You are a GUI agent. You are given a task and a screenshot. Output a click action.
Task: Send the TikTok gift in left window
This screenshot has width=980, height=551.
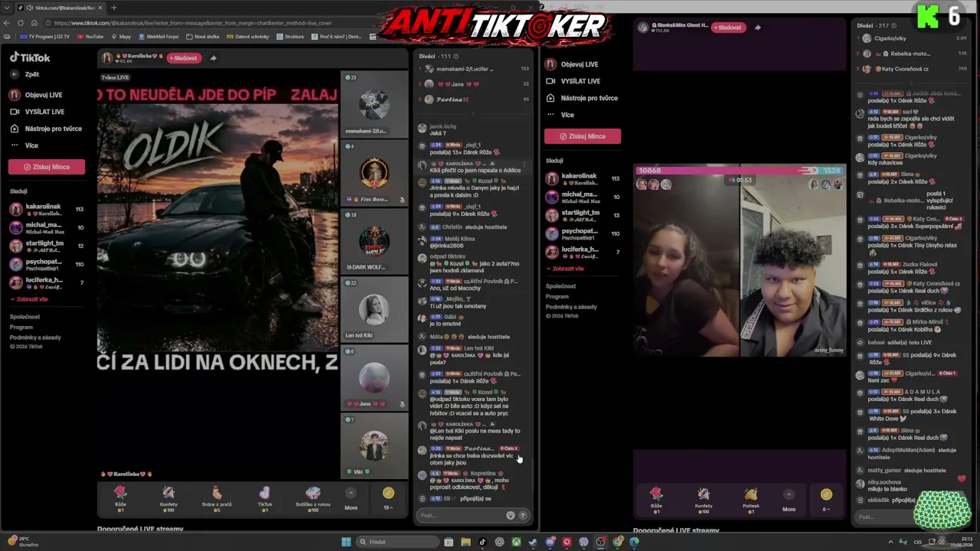click(x=265, y=497)
